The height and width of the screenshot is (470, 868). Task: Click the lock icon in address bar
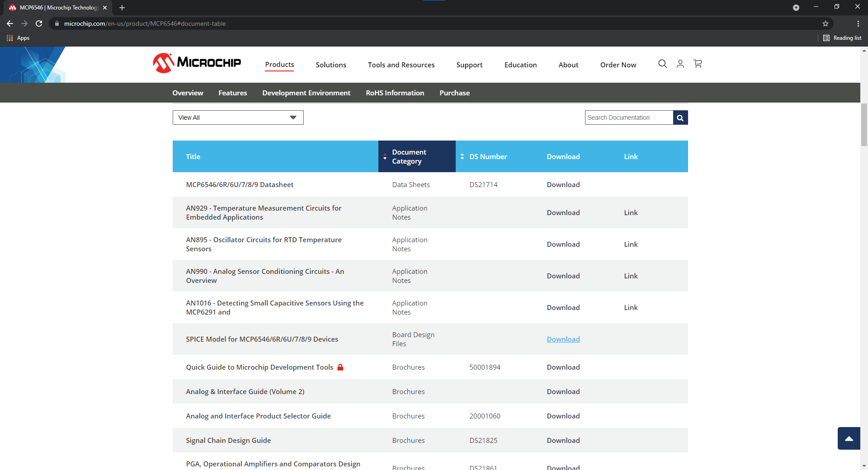pyautogui.click(x=57, y=23)
